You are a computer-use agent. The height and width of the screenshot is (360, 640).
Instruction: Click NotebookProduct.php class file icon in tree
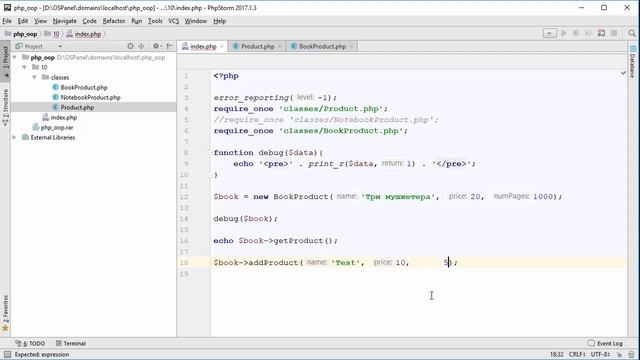[x=56, y=98]
